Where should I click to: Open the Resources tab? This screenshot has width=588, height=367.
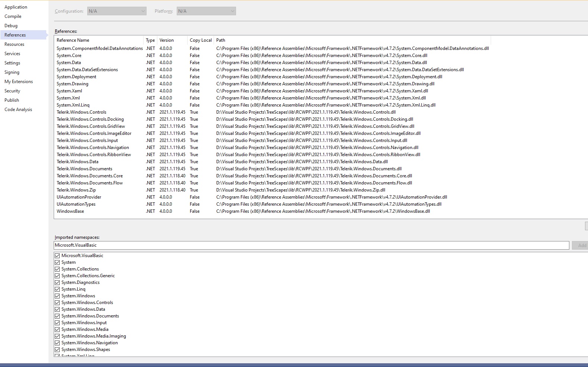(15, 44)
